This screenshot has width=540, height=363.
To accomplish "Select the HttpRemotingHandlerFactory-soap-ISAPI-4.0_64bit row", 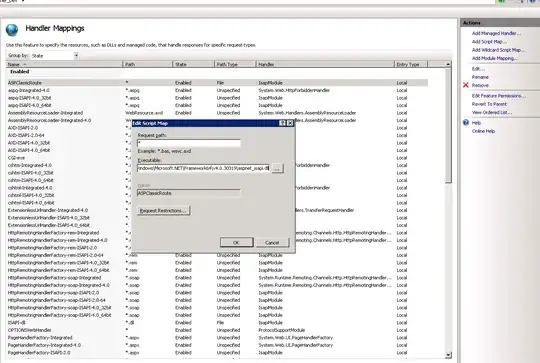I will (218, 315).
